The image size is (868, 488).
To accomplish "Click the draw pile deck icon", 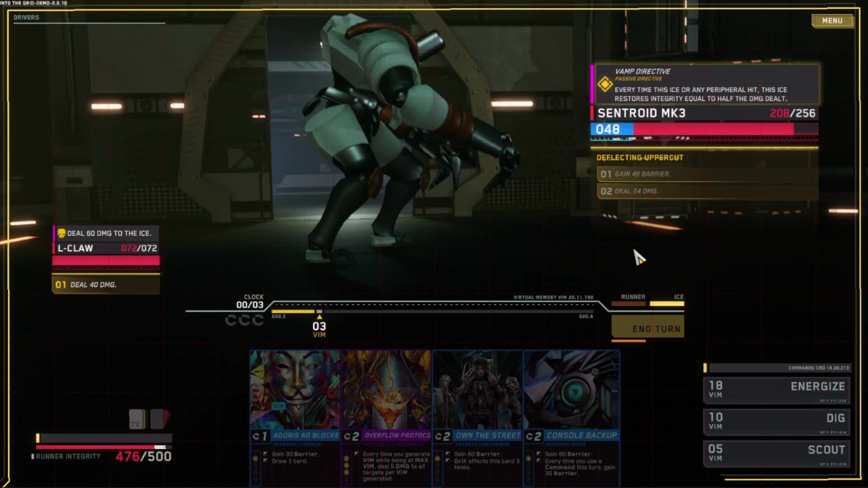I will click(136, 419).
